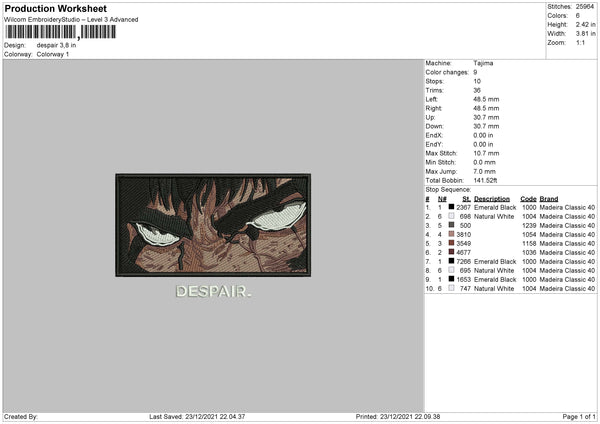
Task: Click the stitch count 698 in row 2
Action: (x=465, y=217)
